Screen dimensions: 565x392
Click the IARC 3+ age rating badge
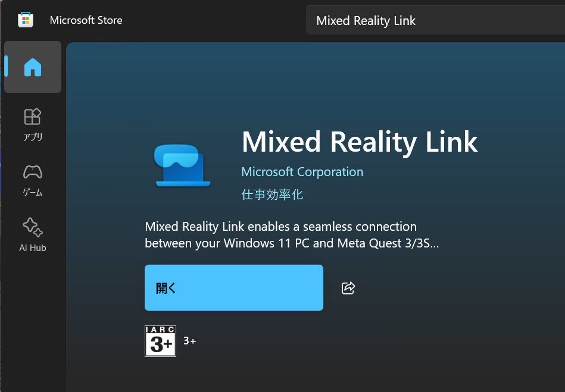[160, 341]
